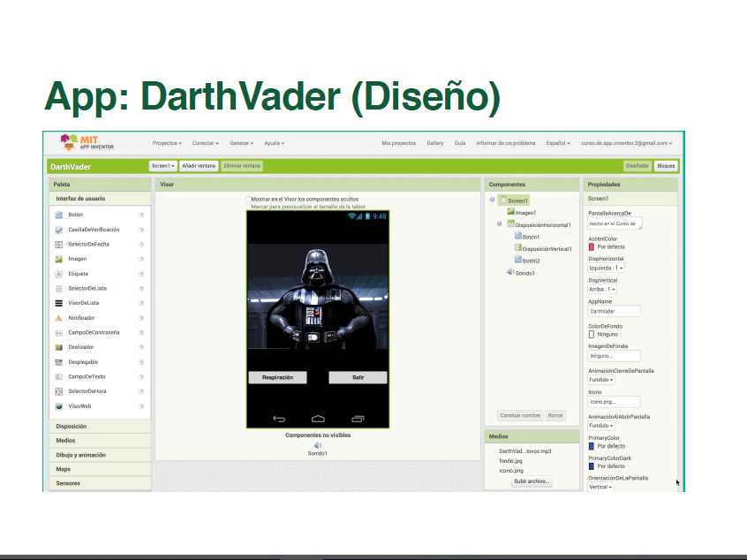This screenshot has width=747, height=560.
Task: Collapse the Screen1 tree node
Action: pyautogui.click(x=493, y=201)
